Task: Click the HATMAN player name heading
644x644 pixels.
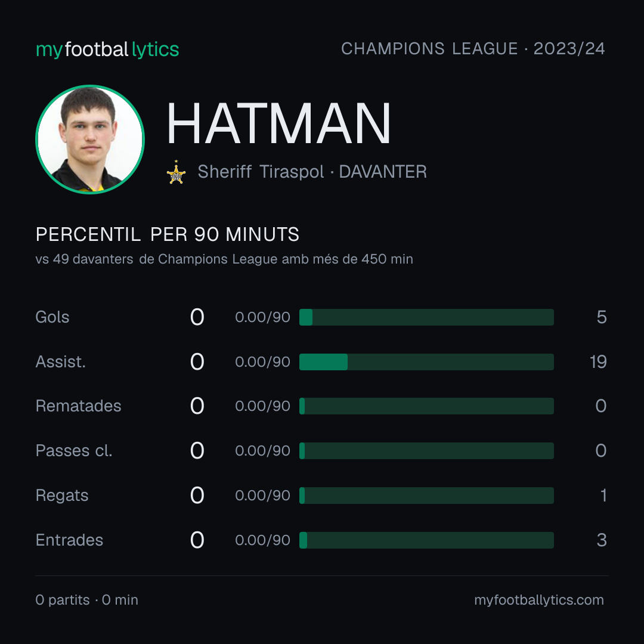Action: [278, 123]
